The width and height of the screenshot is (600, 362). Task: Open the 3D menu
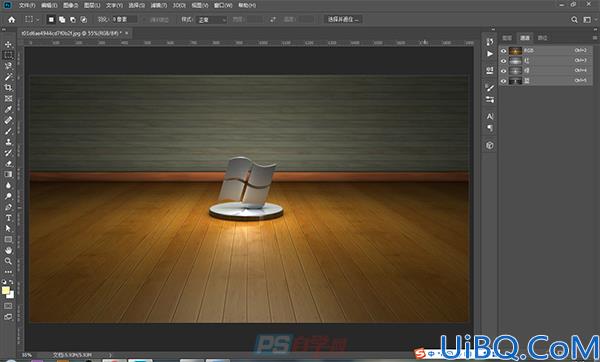point(179,5)
